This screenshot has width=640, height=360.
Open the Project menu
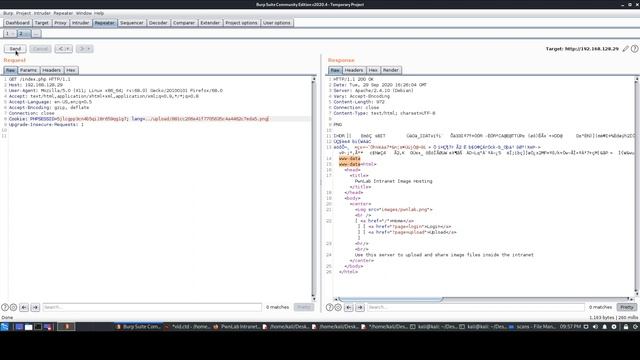tap(23, 13)
